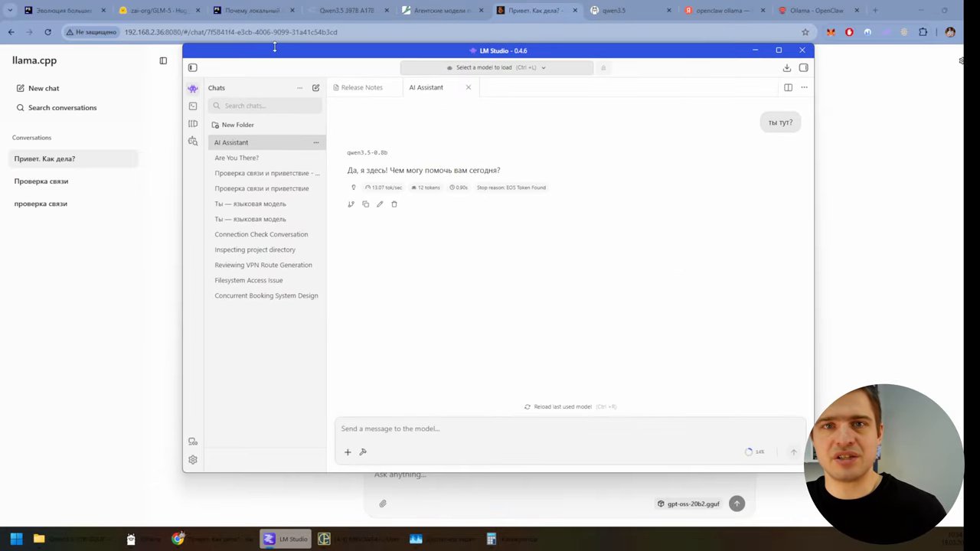Toggle the llama.cpp web sidebar
The image size is (980, 551).
coord(163,60)
